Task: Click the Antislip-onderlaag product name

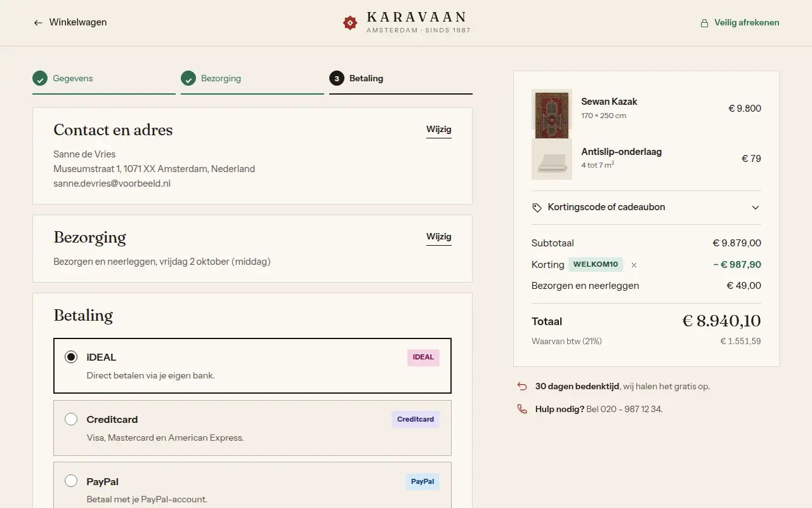Action: (622, 152)
